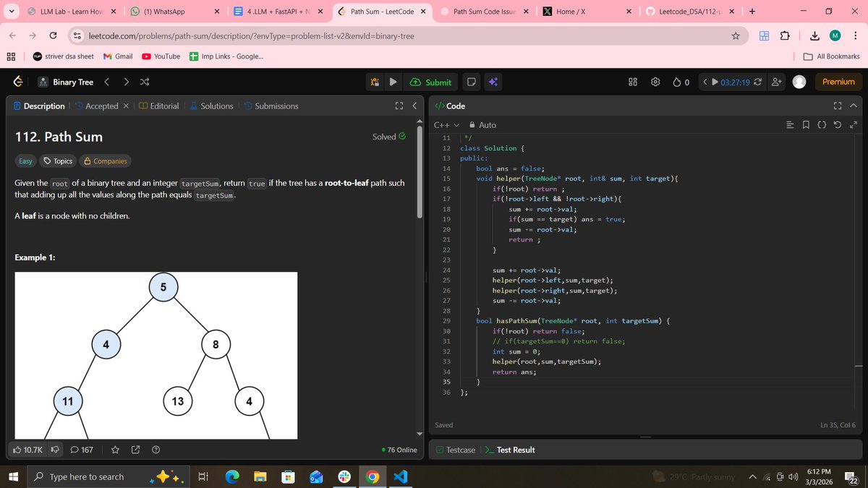Click the LeetCode logo icon
868x488 pixels.
[18, 82]
